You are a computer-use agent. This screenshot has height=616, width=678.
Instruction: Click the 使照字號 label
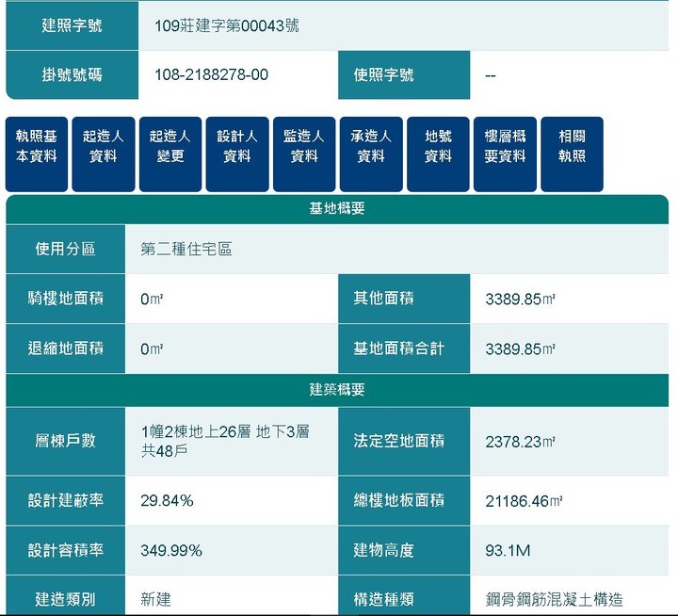click(x=384, y=74)
